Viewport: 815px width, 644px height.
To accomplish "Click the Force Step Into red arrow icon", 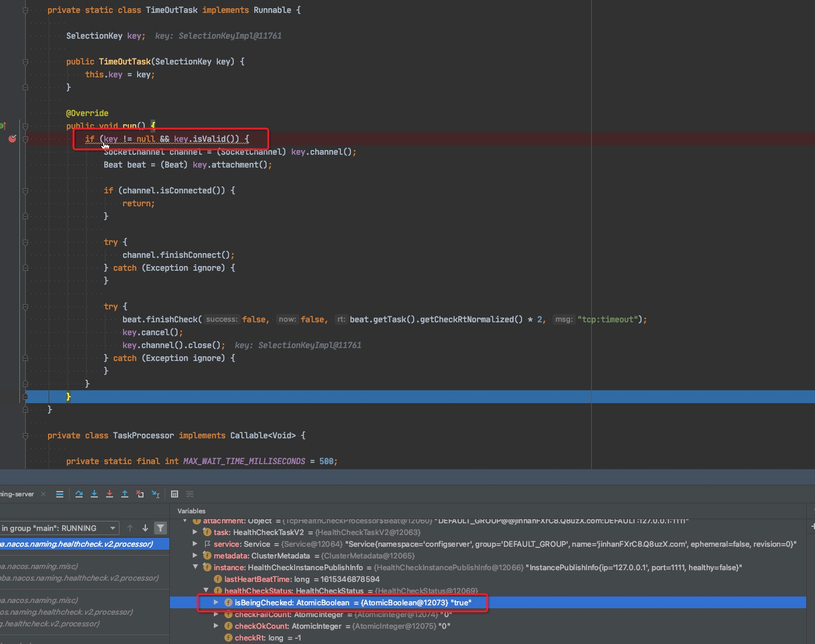I will point(110,494).
